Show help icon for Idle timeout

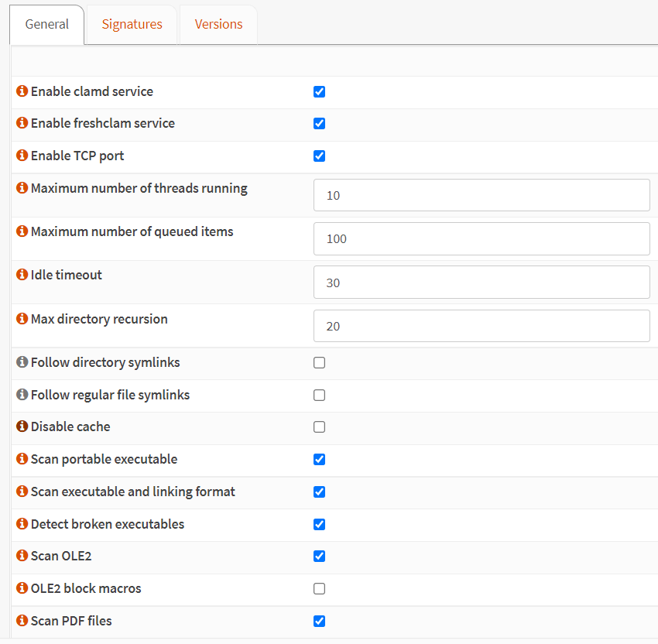[22, 275]
